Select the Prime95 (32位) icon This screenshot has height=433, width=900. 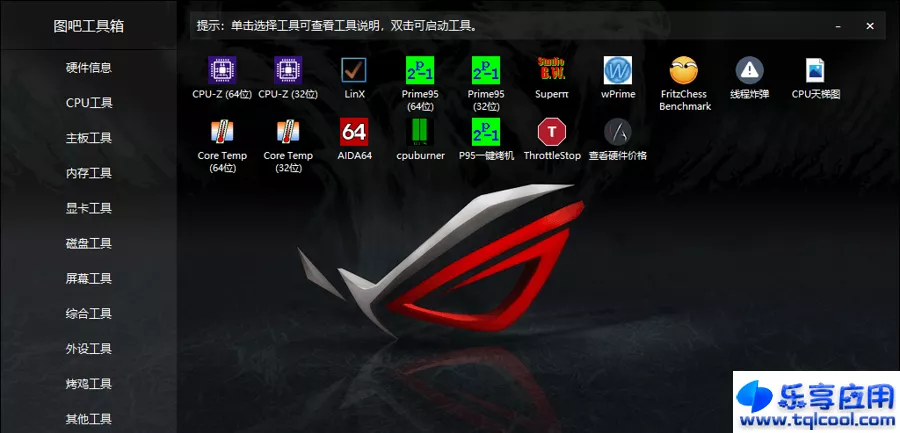[x=486, y=70]
